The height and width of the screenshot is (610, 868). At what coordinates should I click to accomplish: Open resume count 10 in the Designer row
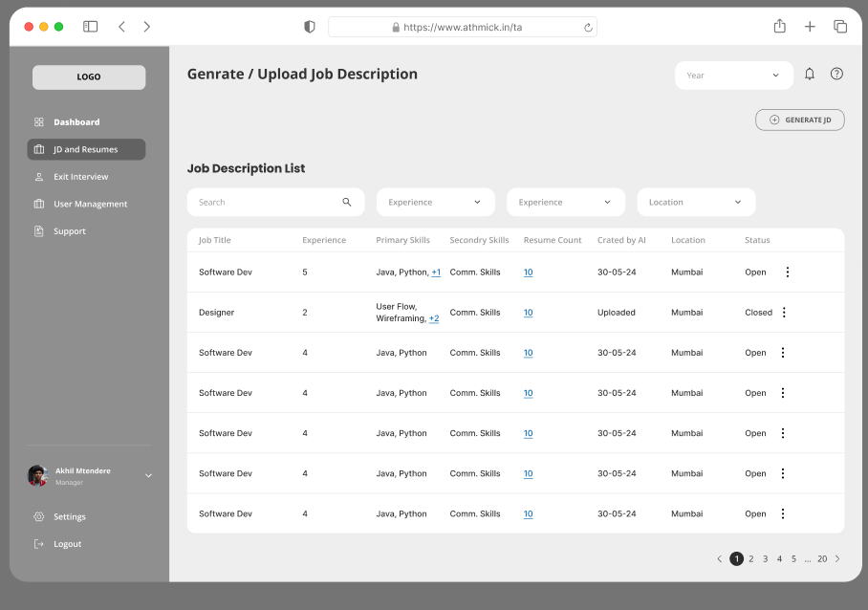(528, 313)
